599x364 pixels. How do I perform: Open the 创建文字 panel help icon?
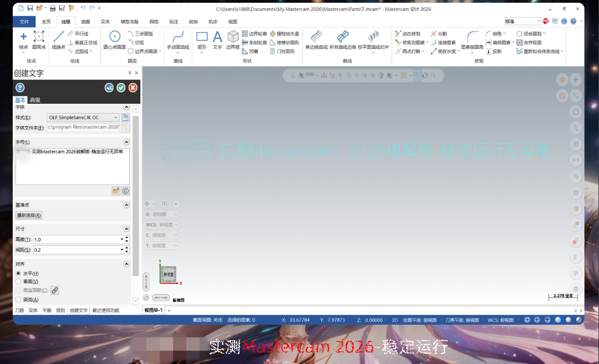[x=20, y=88]
